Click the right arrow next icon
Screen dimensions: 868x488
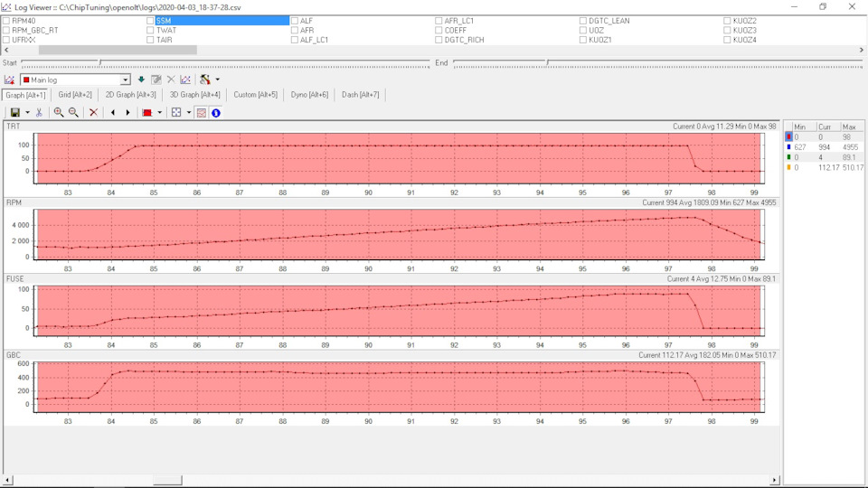[127, 112]
